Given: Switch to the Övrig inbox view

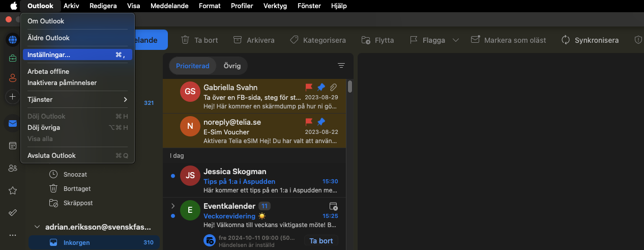Looking at the screenshot, I should click(232, 66).
